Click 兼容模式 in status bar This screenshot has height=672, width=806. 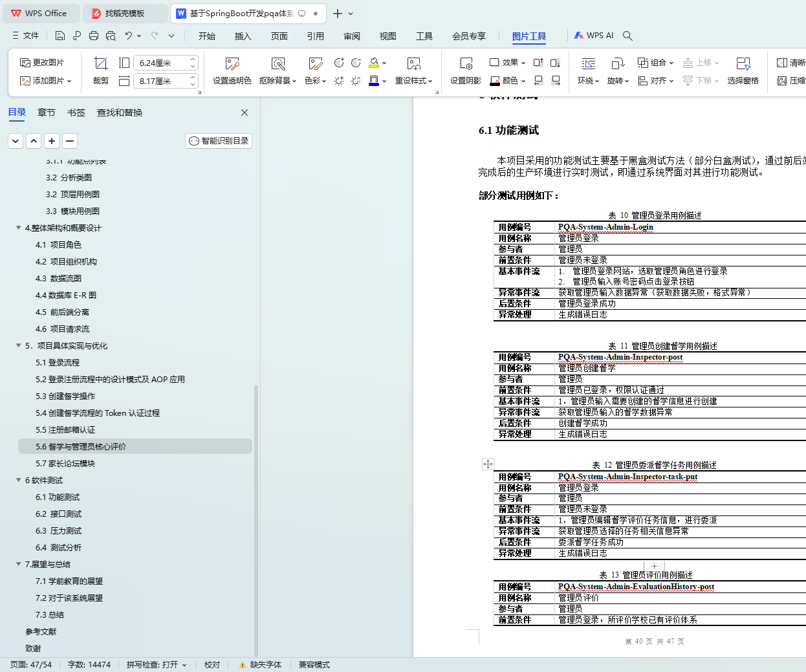click(x=314, y=664)
